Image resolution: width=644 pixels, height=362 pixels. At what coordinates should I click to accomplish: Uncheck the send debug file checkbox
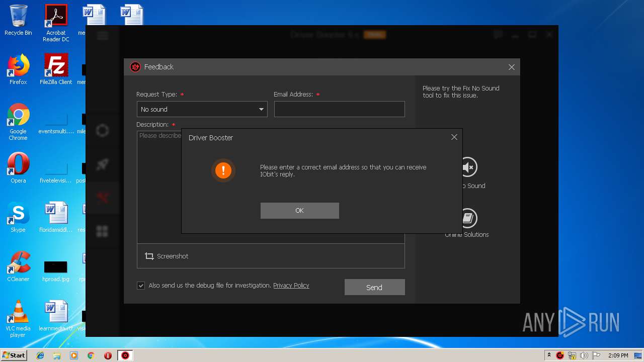tap(141, 286)
